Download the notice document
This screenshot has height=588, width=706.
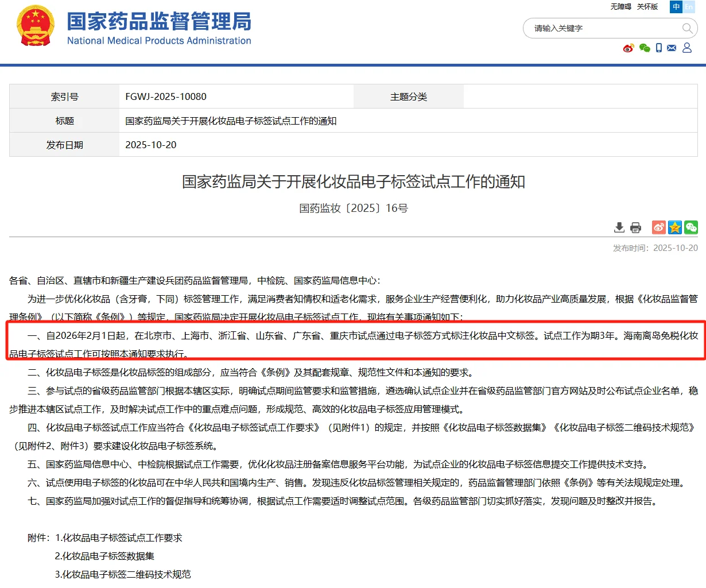(619, 227)
